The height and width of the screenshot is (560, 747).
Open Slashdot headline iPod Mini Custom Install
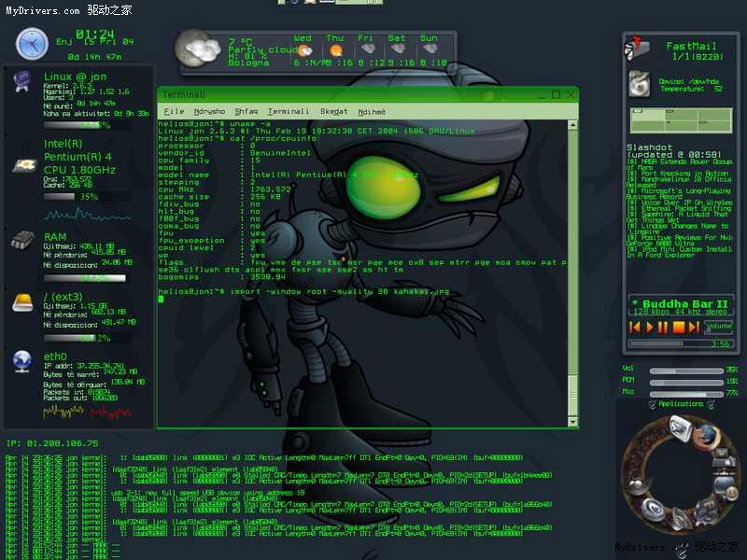coord(680,252)
